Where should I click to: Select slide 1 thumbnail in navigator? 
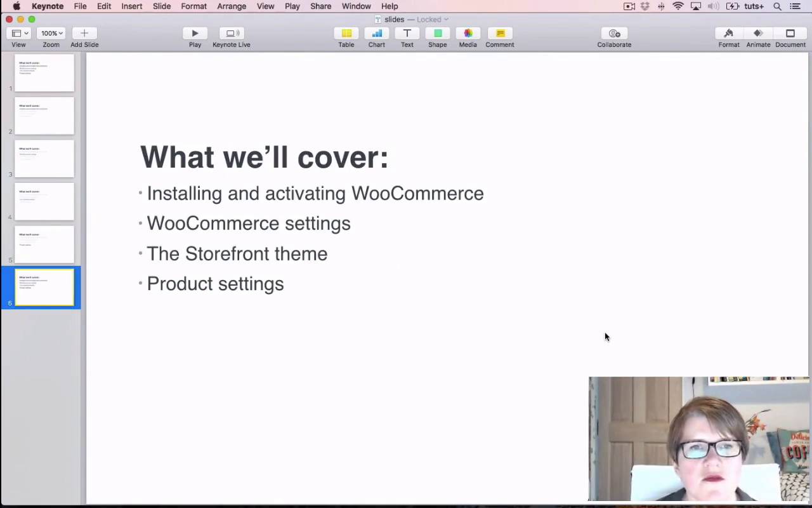[x=44, y=73]
